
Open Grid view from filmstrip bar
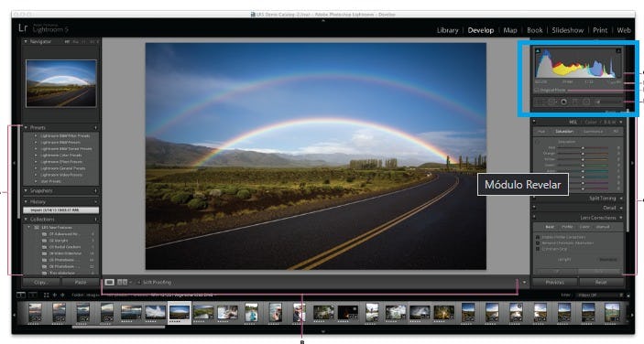tap(47, 295)
